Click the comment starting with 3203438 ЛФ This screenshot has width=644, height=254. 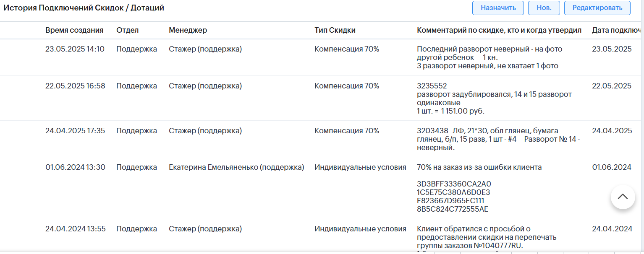[498, 139]
